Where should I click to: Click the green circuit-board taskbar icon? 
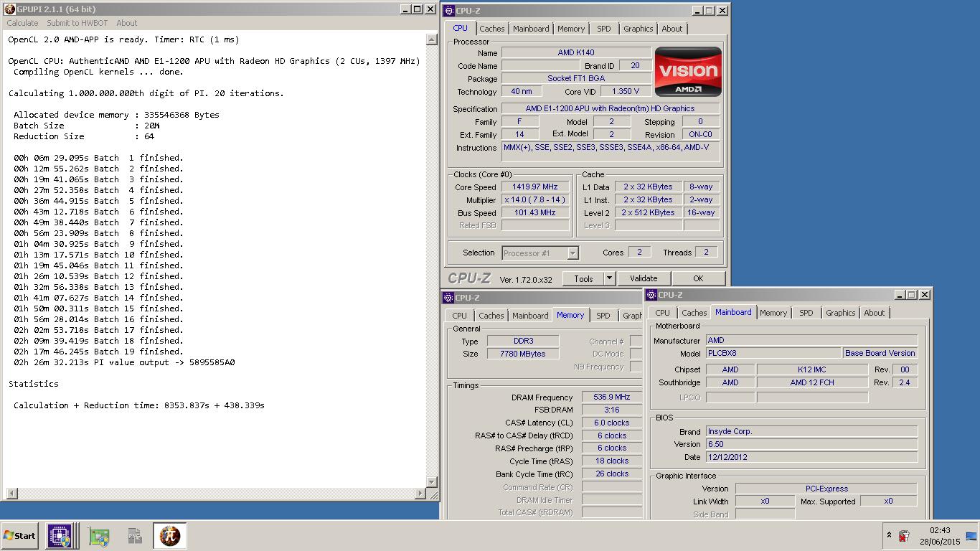(99, 536)
